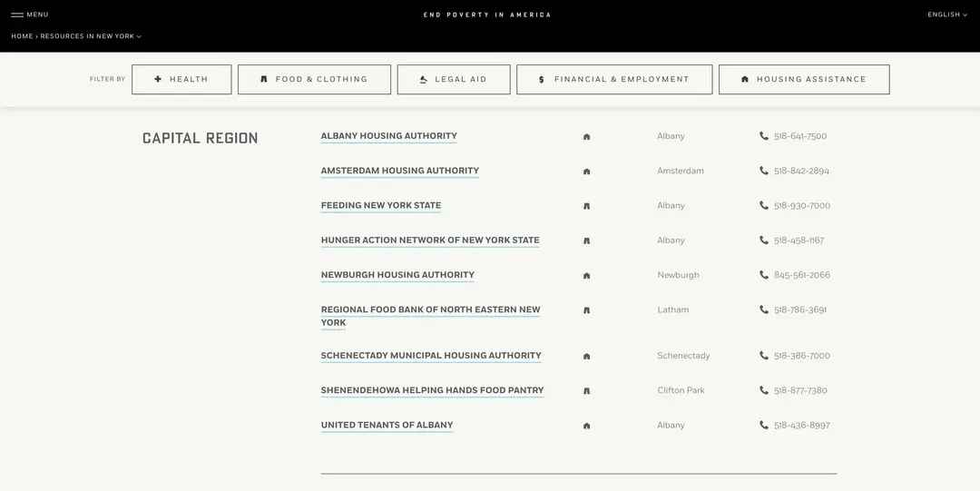Click housing icon for Schenectady Municipal Housing row
Image resolution: width=980 pixels, height=491 pixels.
coord(586,357)
